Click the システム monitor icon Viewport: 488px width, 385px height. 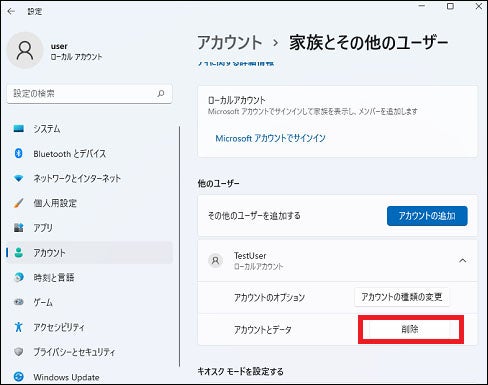[x=19, y=129]
